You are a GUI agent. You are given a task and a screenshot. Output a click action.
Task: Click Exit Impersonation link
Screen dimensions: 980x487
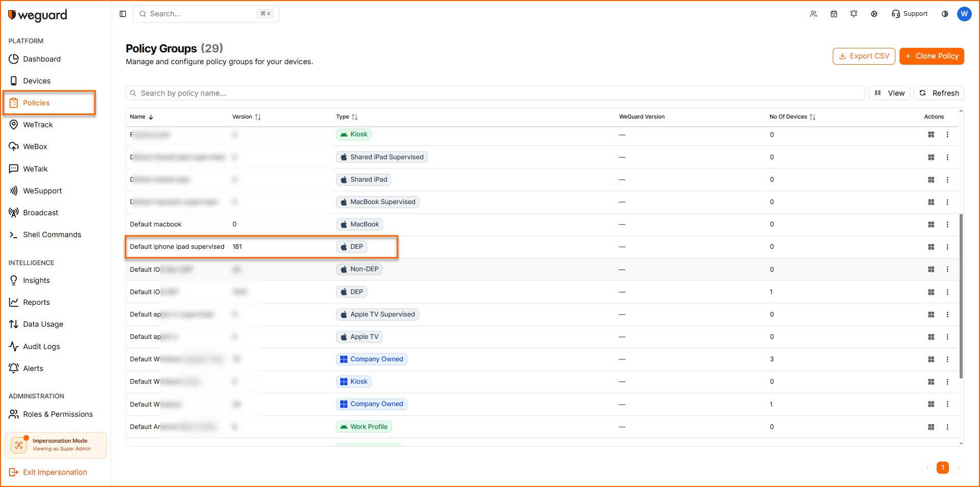[x=55, y=472]
